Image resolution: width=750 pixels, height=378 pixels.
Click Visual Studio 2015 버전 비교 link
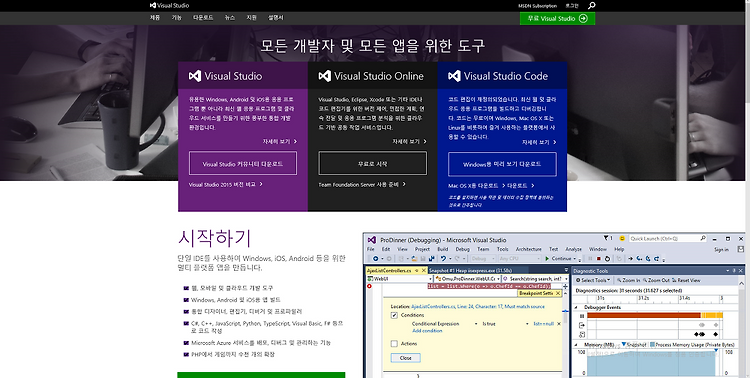coord(226,184)
